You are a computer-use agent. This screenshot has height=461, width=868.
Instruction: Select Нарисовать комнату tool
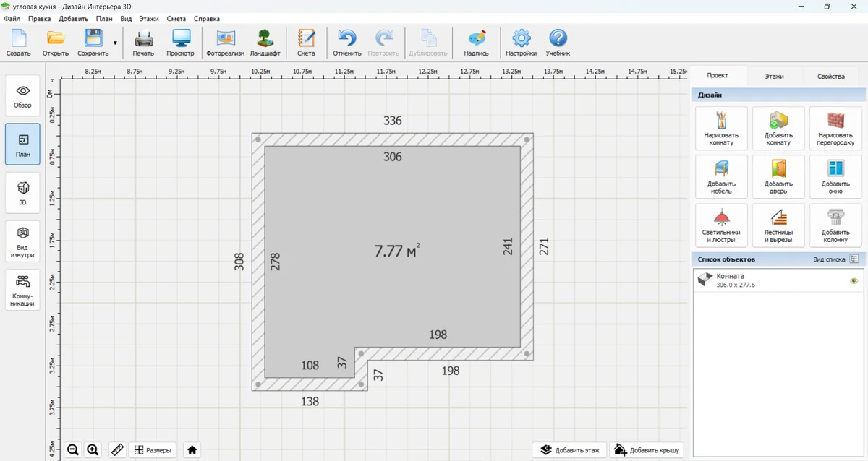(x=721, y=128)
